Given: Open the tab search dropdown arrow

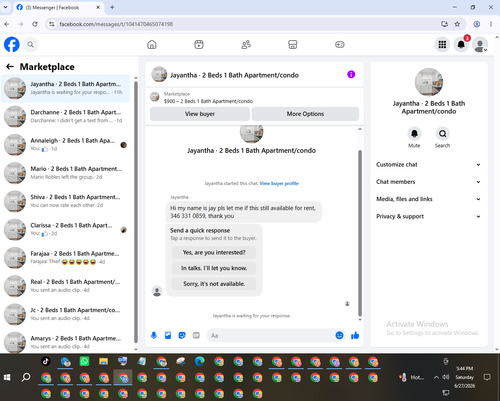Looking at the screenshot, I should point(6,7).
